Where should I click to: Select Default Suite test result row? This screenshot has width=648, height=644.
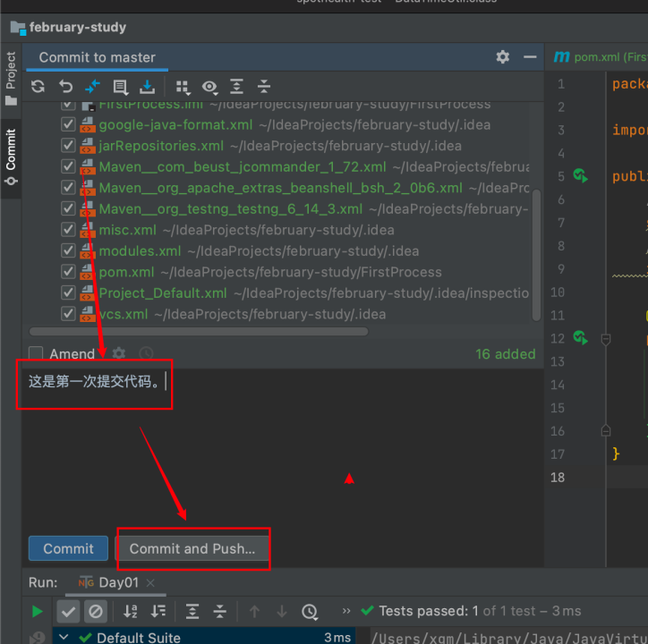click(x=205, y=637)
